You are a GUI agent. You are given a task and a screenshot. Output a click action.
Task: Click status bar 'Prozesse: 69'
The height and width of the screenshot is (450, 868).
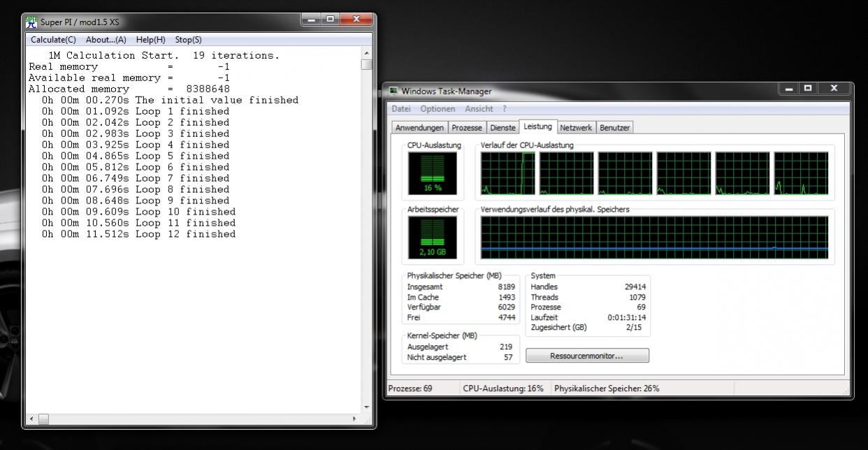(410, 389)
